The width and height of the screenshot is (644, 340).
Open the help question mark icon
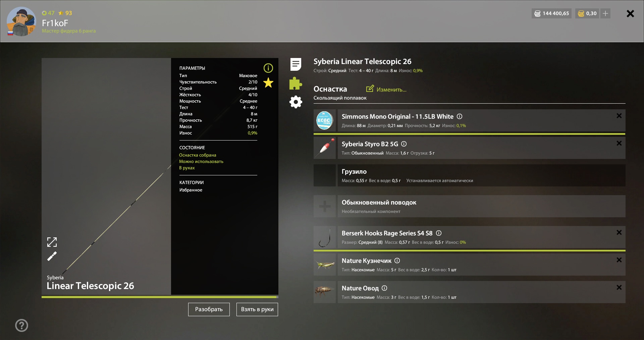click(x=21, y=325)
